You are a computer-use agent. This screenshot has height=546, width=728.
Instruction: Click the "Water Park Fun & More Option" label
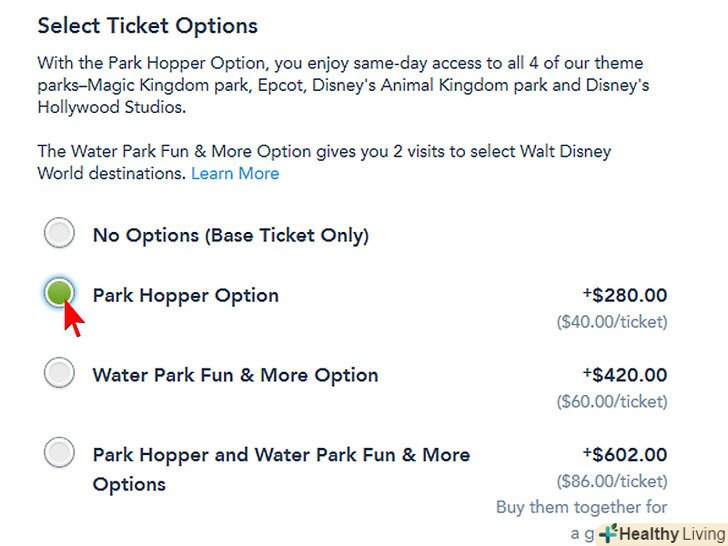(235, 376)
